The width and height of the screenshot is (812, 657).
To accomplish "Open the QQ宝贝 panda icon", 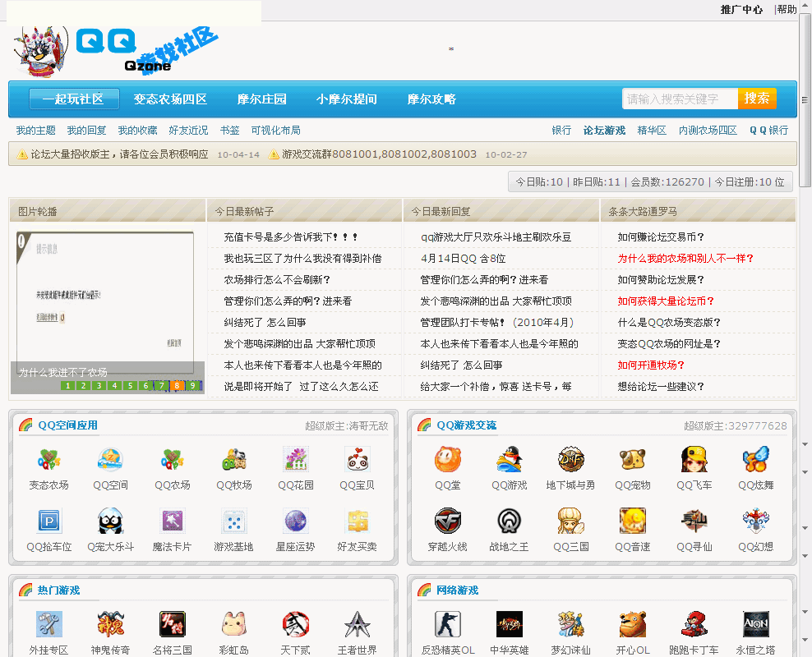I will click(x=358, y=459).
